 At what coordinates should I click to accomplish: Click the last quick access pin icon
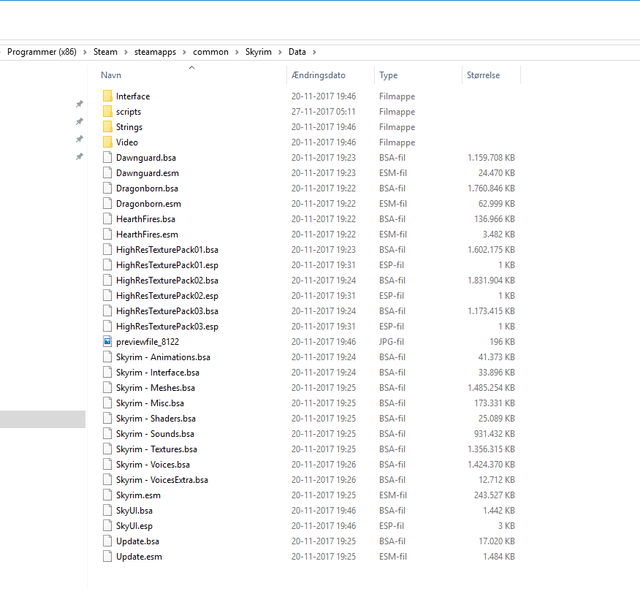click(79, 157)
